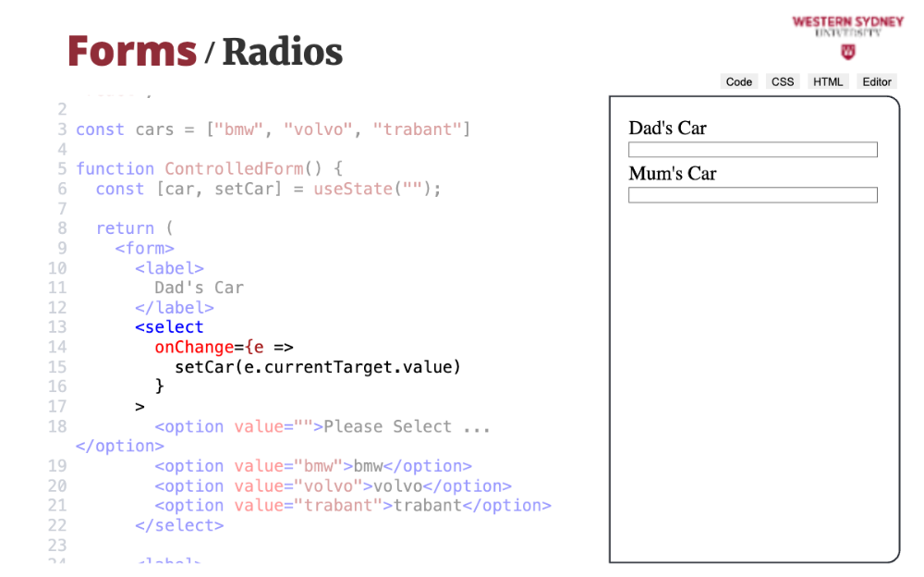Place cursor on setCar(e.currentTarget.value) line
Screen dimensions: 924x577
click(x=317, y=367)
